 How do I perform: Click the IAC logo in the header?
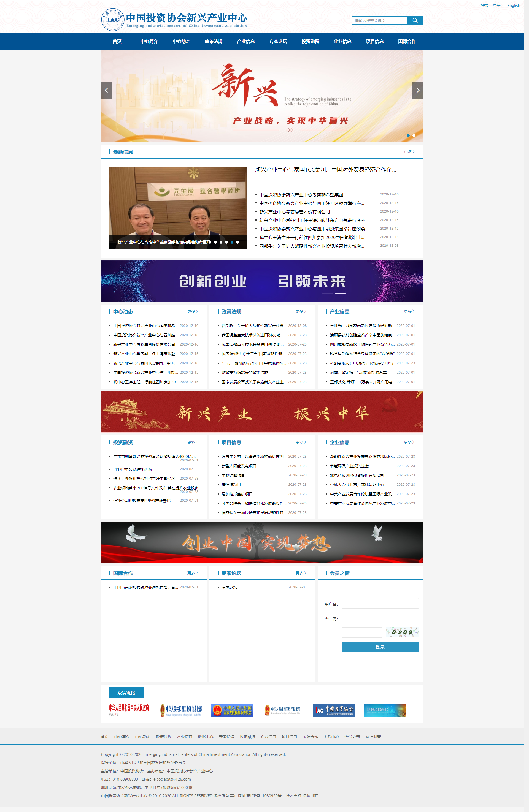click(x=113, y=20)
